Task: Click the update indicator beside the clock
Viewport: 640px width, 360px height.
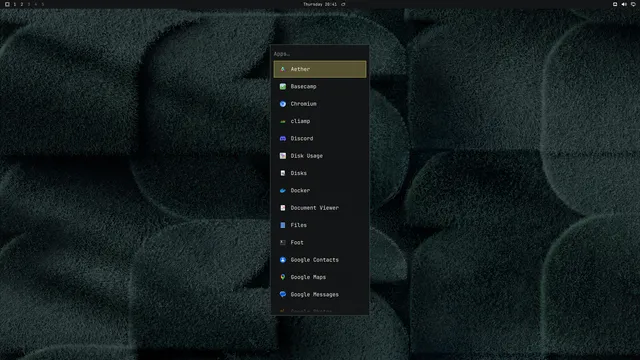Action: [343, 4]
